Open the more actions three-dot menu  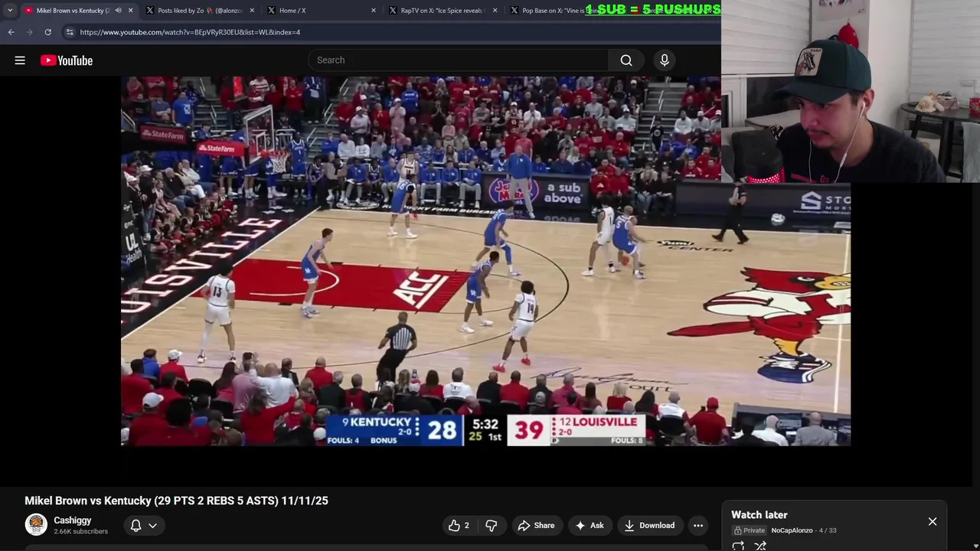[x=698, y=526]
